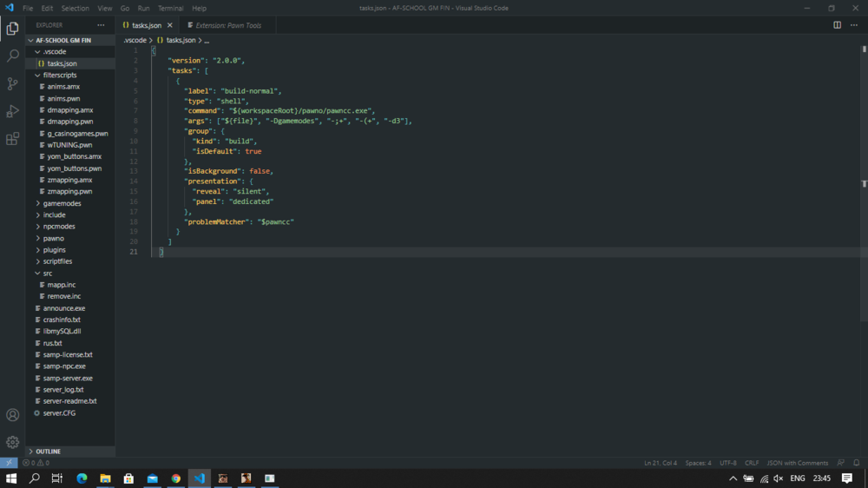The image size is (868, 488).
Task: Open the Manage gear icon
Action: [12, 442]
